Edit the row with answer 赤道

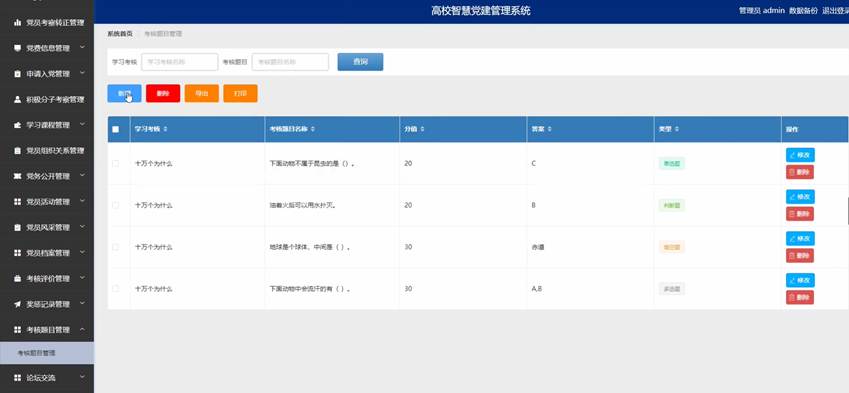800,238
